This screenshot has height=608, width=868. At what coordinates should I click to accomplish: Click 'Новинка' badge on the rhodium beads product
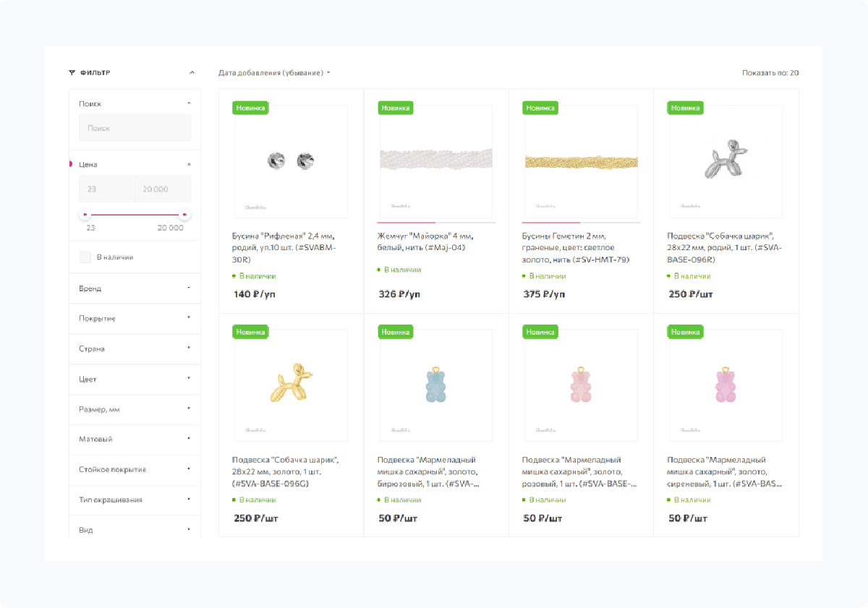pos(250,108)
